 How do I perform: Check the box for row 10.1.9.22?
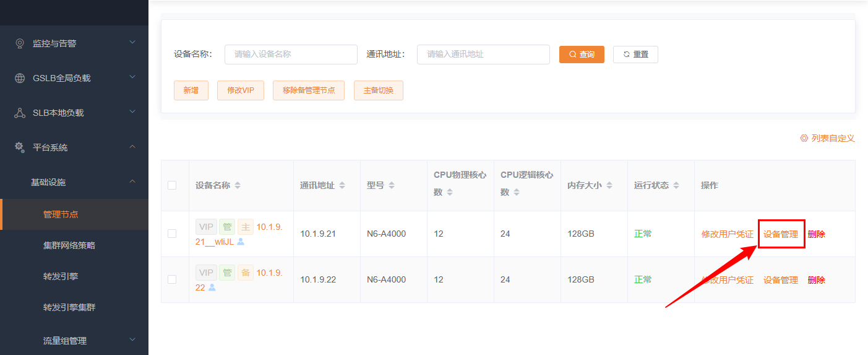(172, 279)
